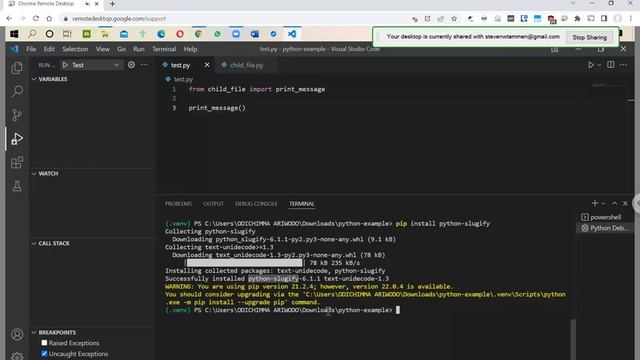
Task: Reload the Chrome page
Action: [36, 19]
